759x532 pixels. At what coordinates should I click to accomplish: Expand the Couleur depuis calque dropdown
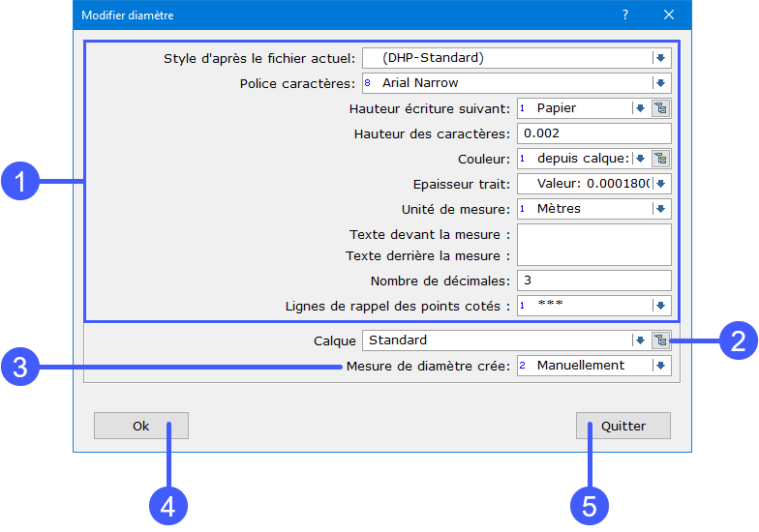click(639, 159)
